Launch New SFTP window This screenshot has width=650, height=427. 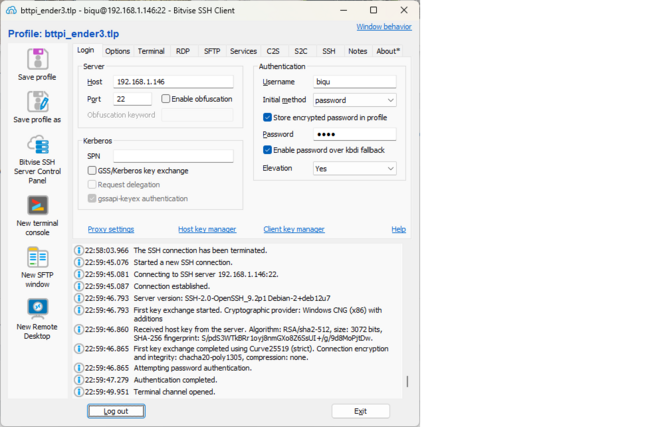[37, 257]
